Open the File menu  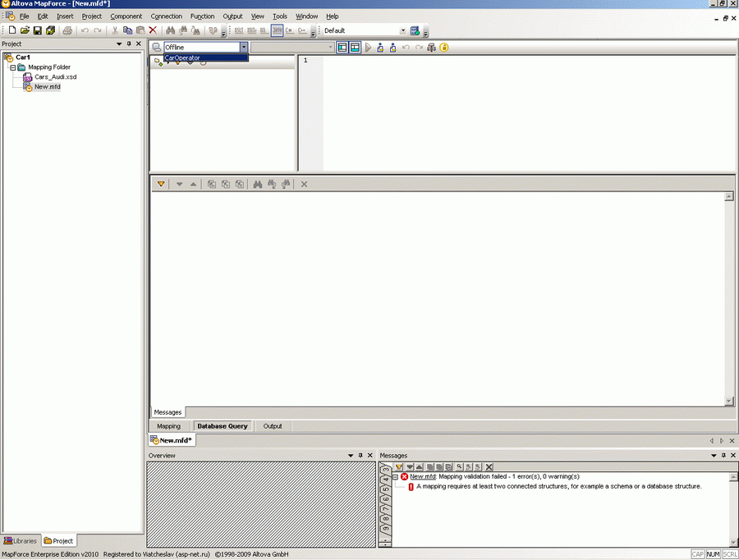tap(24, 16)
